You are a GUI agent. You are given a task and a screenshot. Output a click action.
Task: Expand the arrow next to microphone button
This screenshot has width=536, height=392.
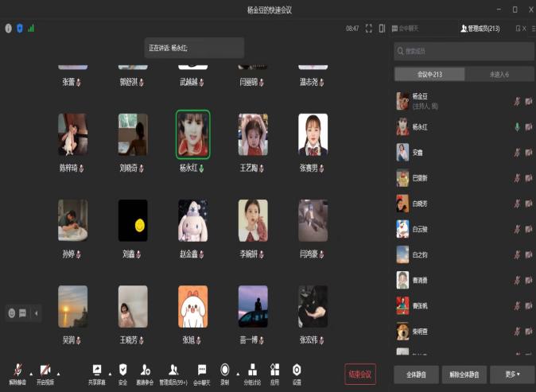[31, 374]
